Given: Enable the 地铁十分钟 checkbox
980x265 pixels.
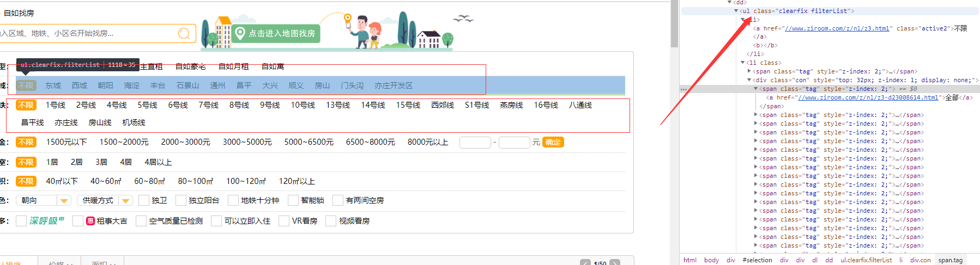Looking at the screenshot, I should click(x=233, y=200).
